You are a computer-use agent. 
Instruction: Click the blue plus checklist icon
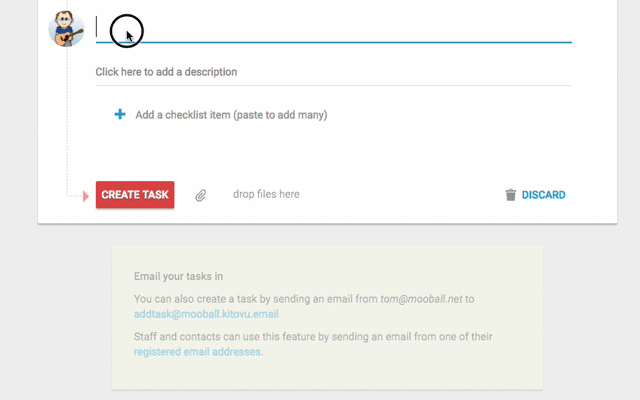coord(120,114)
